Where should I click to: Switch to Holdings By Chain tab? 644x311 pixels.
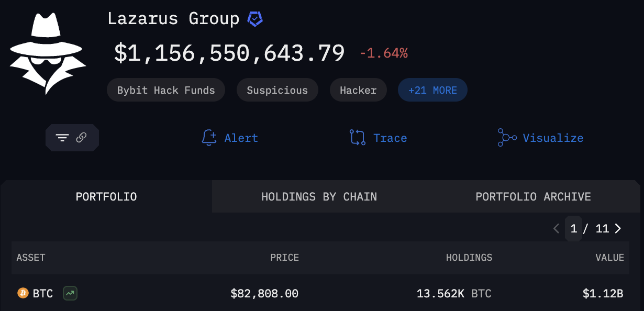[x=319, y=197]
